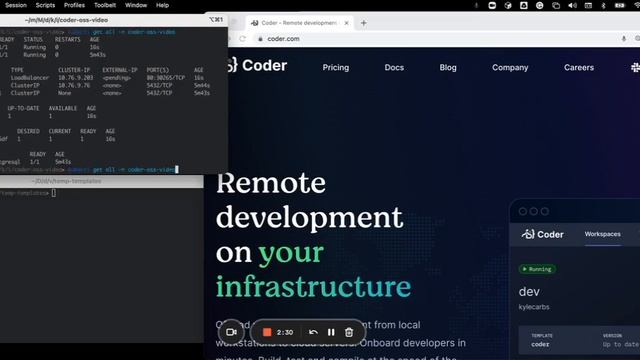Visit the Careers page

point(579,68)
